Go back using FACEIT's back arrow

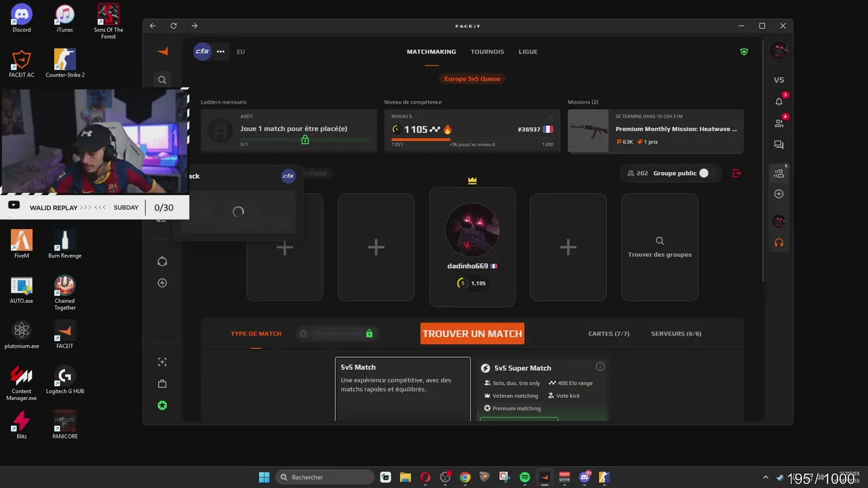pyautogui.click(x=153, y=26)
